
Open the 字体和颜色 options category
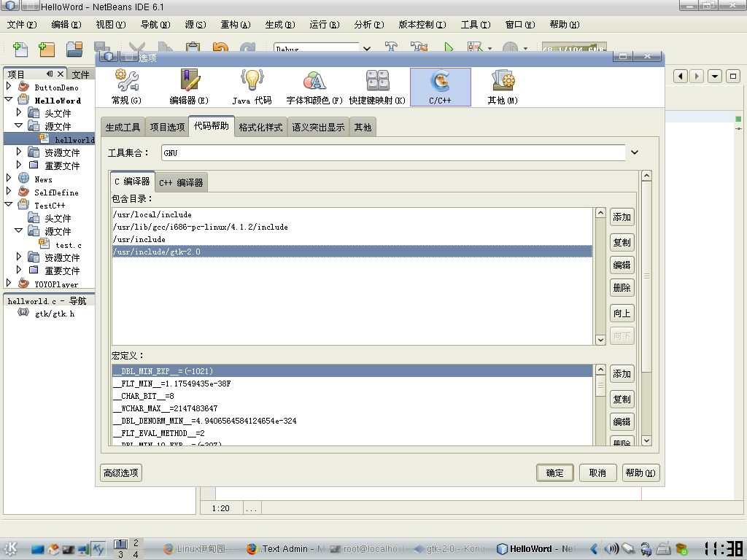(314, 87)
